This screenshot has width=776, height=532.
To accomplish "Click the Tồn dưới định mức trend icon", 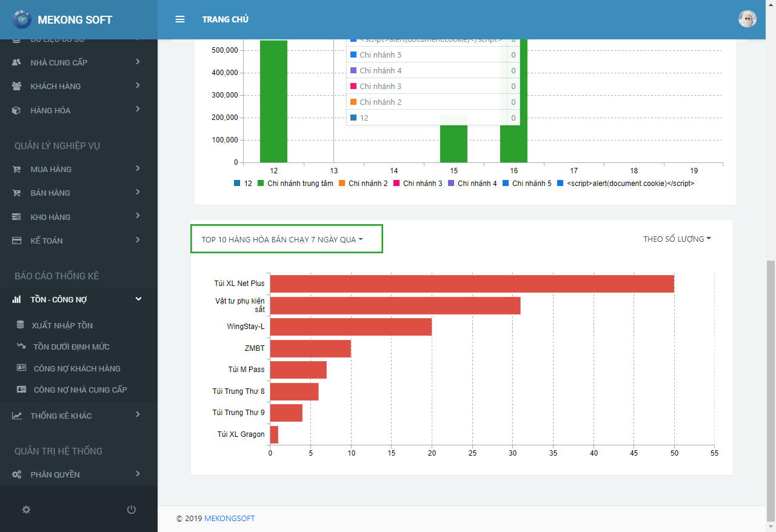I will pyautogui.click(x=21, y=347).
